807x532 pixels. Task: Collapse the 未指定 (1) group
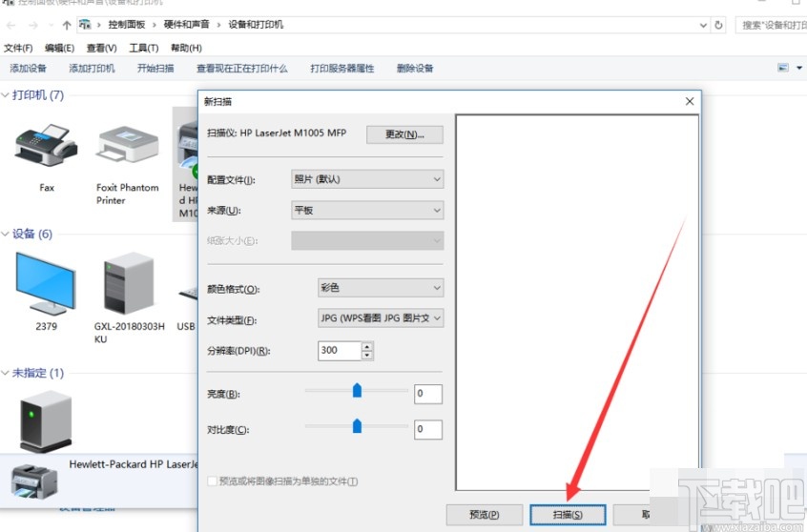5,373
